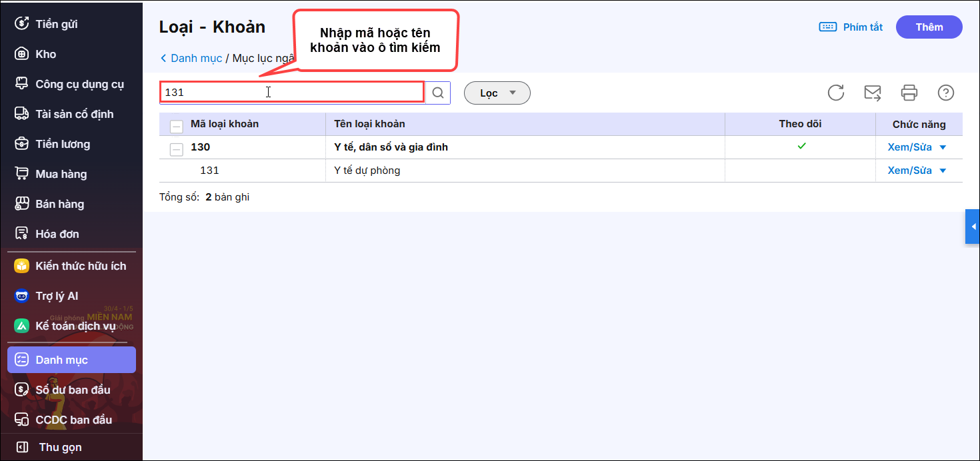Click the send email envelope icon
Screen dimensions: 980x461
tap(873, 93)
